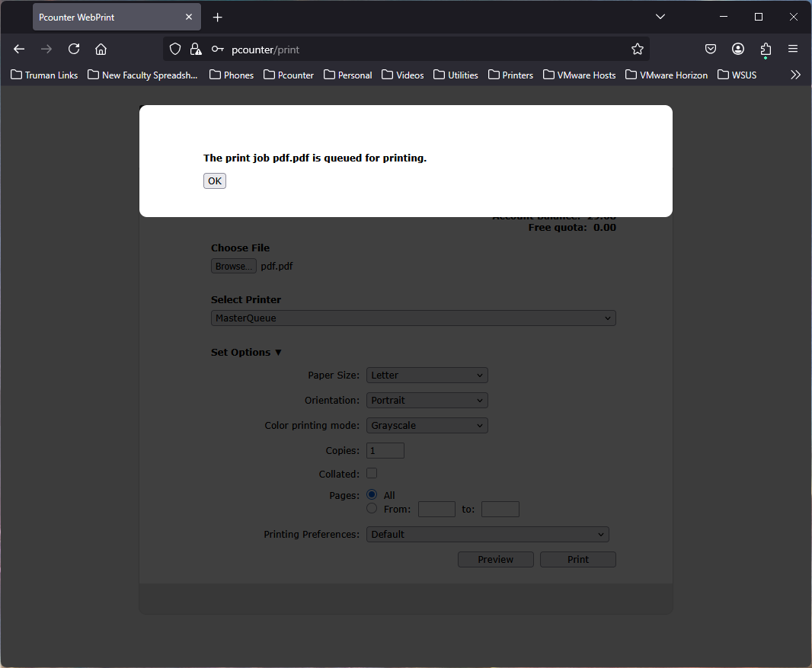The height and width of the screenshot is (668, 812).
Task: Click the pcounter/print address bar
Action: tap(407, 50)
